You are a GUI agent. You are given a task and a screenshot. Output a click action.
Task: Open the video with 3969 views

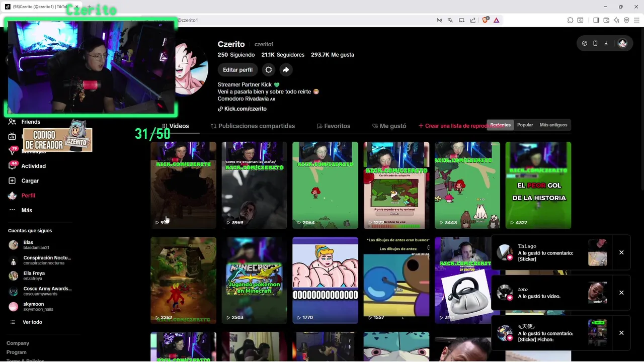click(254, 185)
